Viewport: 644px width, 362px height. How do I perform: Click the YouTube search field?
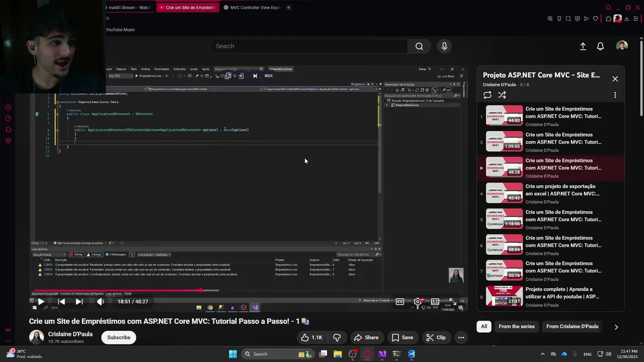(x=308, y=46)
